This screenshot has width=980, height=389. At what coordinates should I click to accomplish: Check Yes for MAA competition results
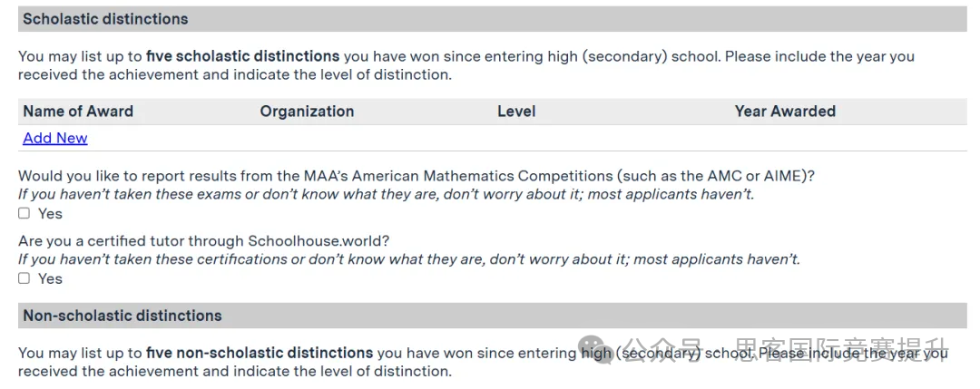pyautogui.click(x=24, y=214)
